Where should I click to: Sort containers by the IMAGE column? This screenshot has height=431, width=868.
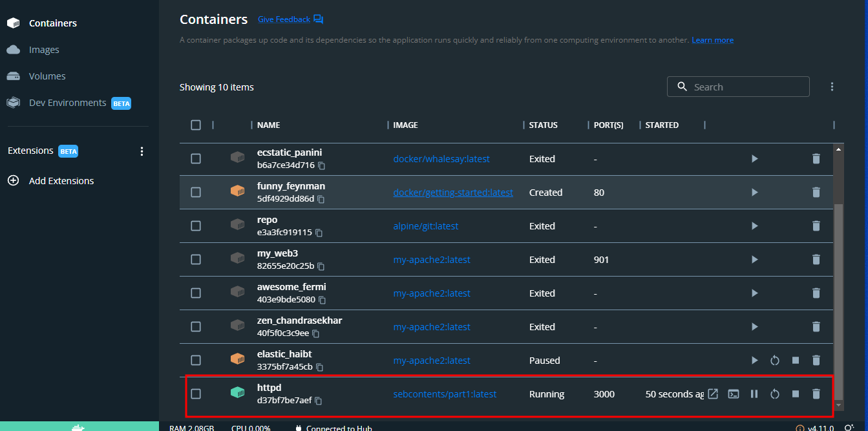point(405,125)
